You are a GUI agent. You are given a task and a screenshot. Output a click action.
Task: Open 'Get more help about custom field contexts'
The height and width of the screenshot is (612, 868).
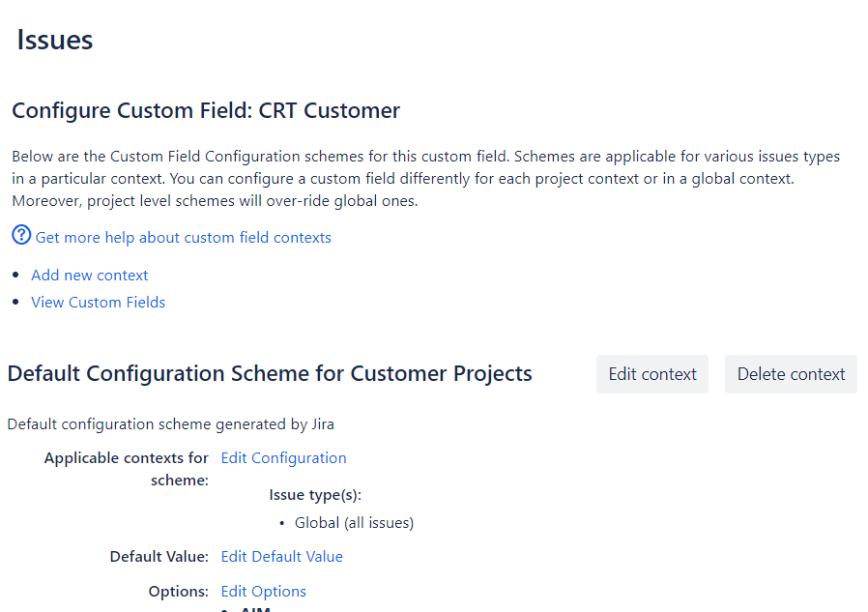point(183,238)
